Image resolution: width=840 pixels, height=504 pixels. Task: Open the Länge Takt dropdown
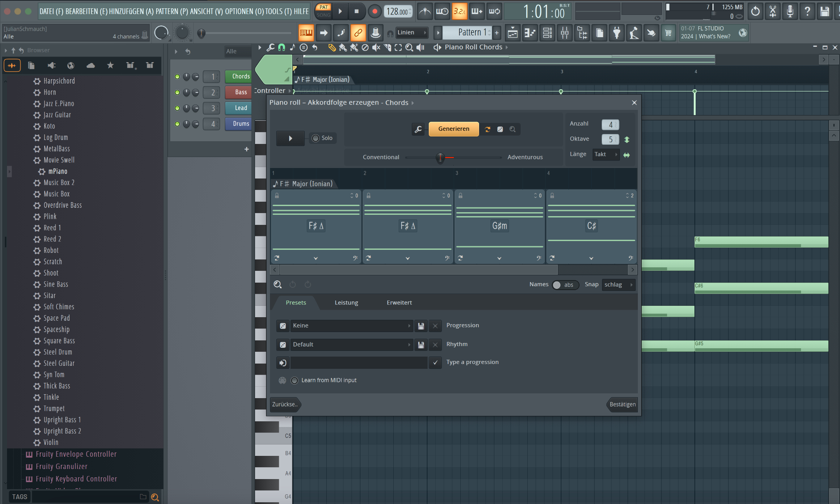605,154
